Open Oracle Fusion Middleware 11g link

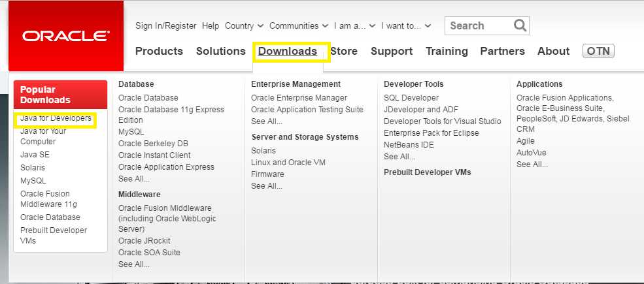click(x=48, y=198)
